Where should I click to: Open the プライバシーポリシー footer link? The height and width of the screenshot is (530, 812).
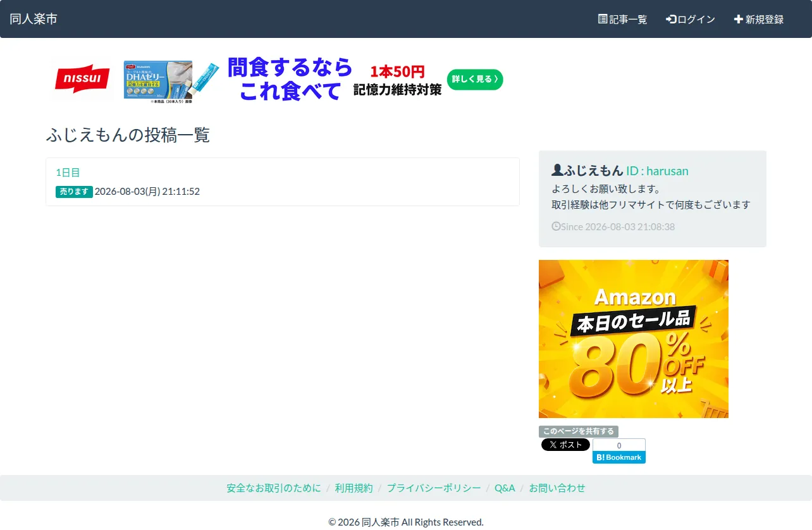[434, 488]
